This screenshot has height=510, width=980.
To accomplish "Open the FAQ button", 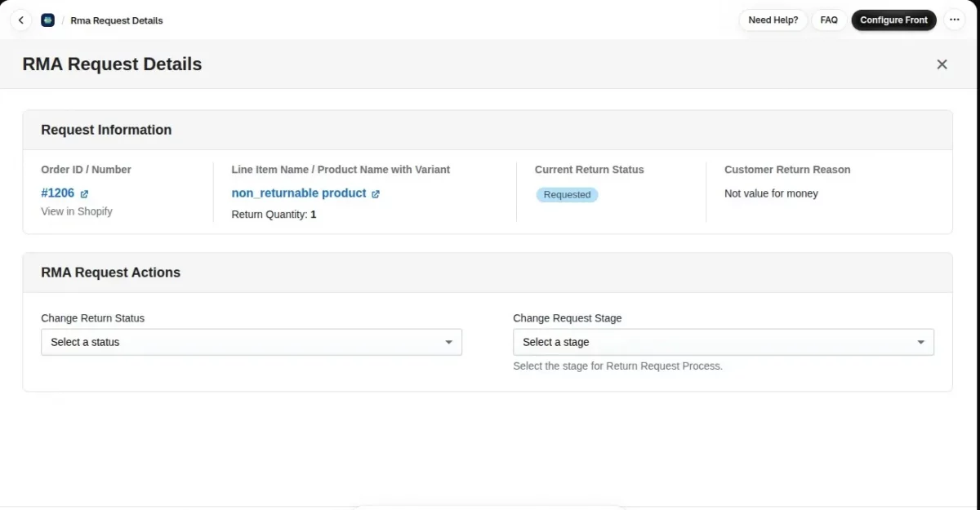I will (829, 20).
